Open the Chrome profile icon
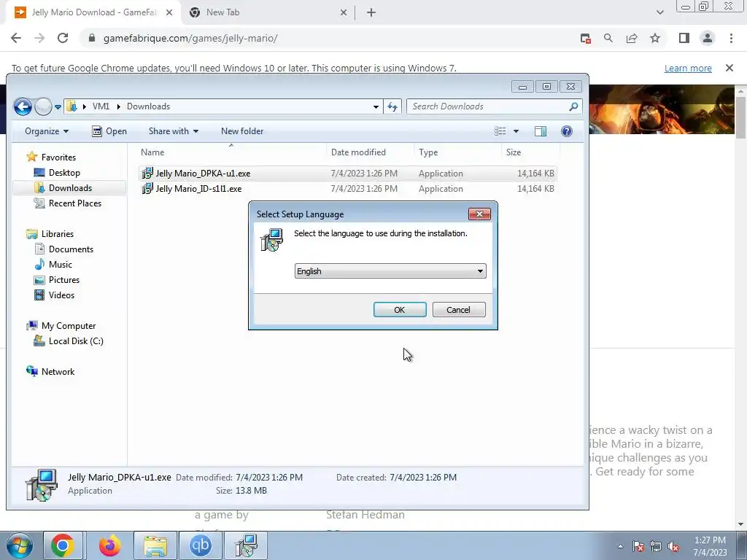This screenshot has height=560, width=747. (708, 38)
